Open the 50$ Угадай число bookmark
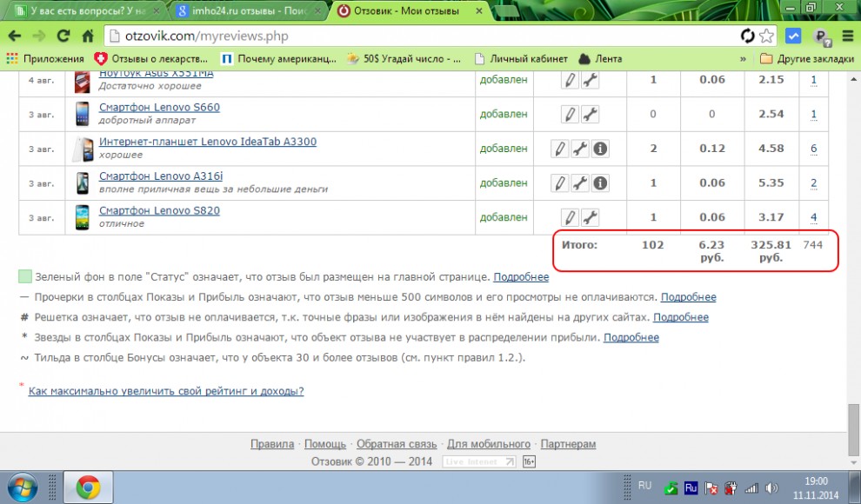Image resolution: width=861 pixels, height=504 pixels. point(404,59)
